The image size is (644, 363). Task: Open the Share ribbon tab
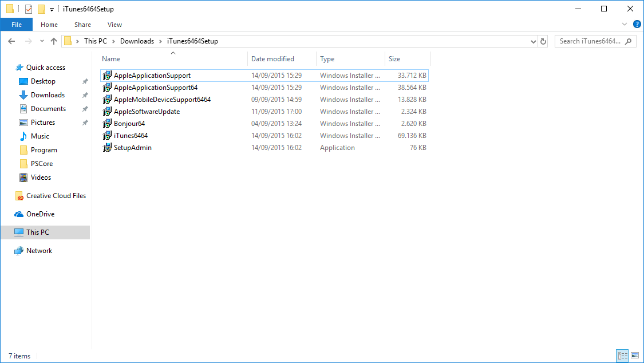coord(82,25)
